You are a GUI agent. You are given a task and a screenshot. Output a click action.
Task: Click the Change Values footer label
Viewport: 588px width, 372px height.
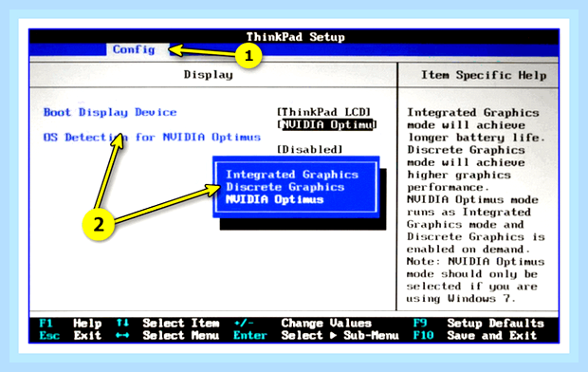point(326,323)
